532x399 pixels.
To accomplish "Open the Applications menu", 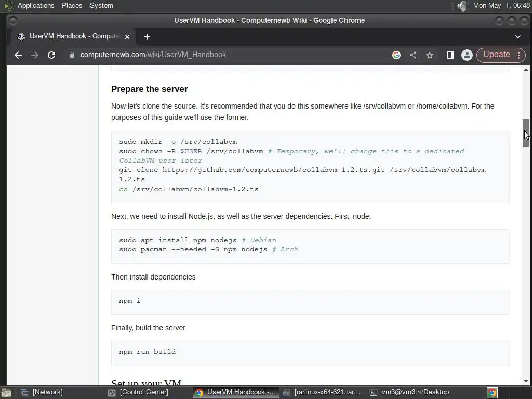I will click(x=36, y=5).
